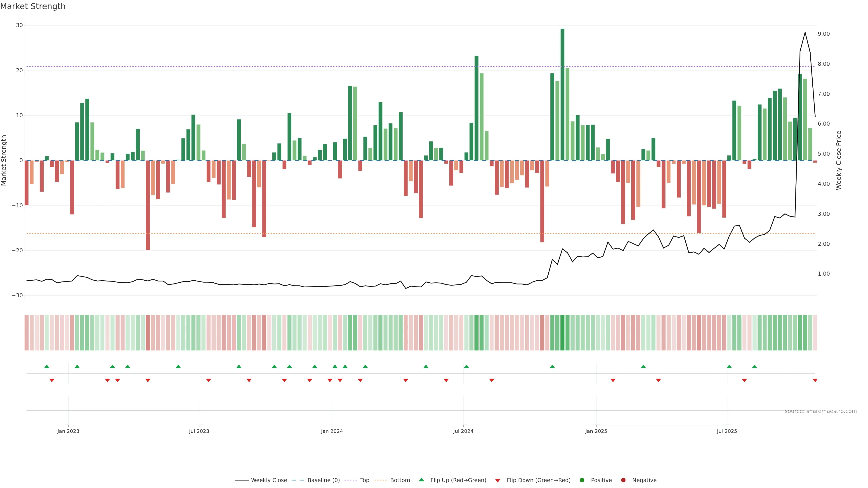Screen dimensions: 868x488
Task: Click the darkest green heatmap strip cell
Action: 562,333
